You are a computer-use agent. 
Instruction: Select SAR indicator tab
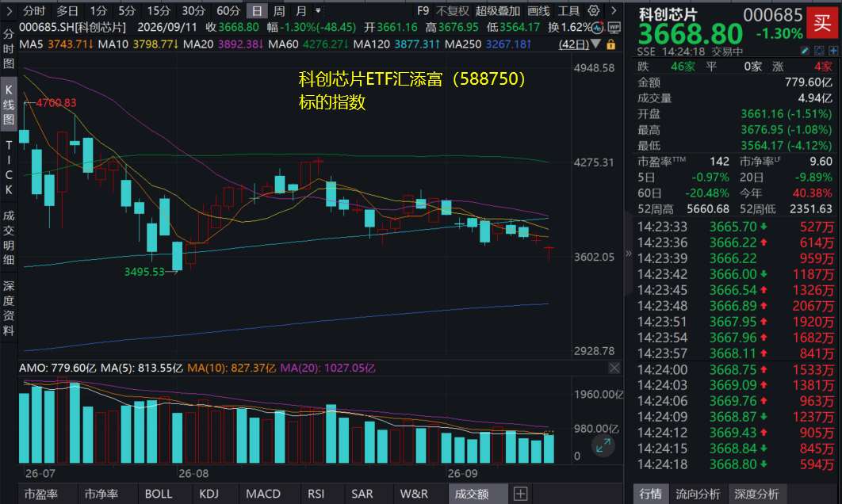coord(362,494)
